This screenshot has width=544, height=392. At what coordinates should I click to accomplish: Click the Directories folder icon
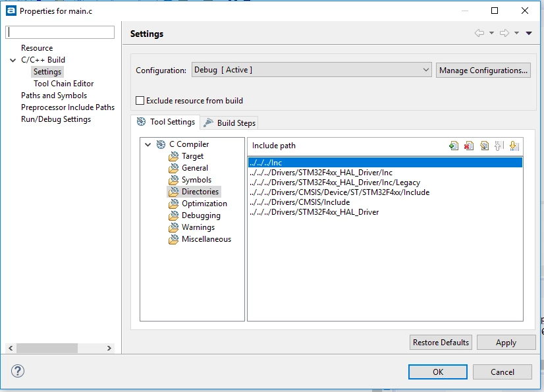pyautogui.click(x=173, y=192)
